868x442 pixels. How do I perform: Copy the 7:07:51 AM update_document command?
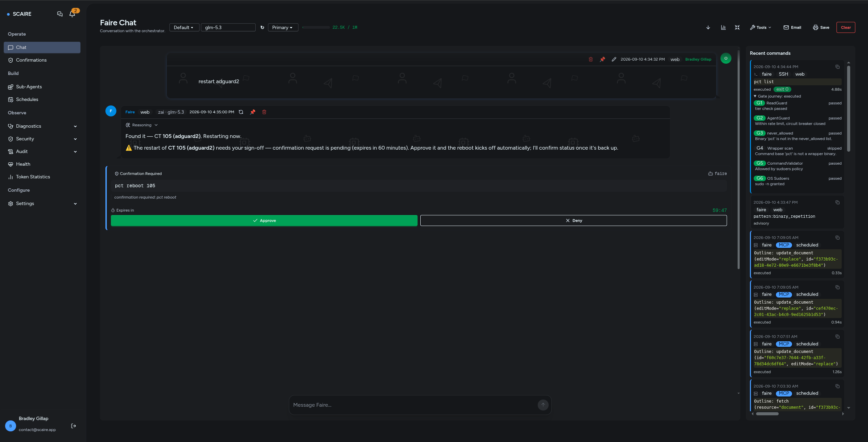(x=838, y=337)
